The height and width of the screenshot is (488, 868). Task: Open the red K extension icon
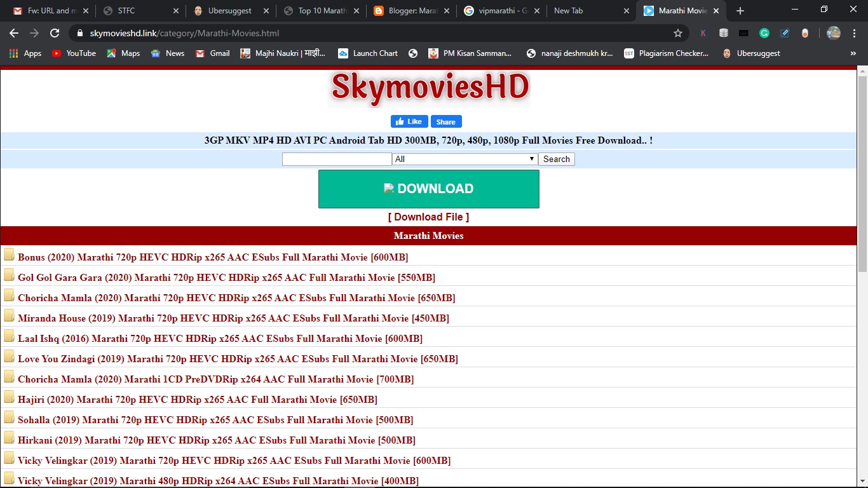(x=703, y=33)
